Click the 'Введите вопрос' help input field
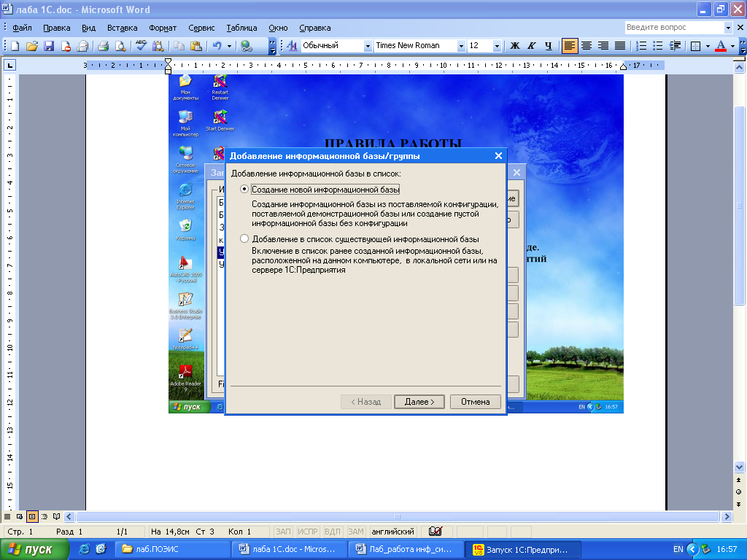The width and height of the screenshot is (747, 560). tap(673, 28)
